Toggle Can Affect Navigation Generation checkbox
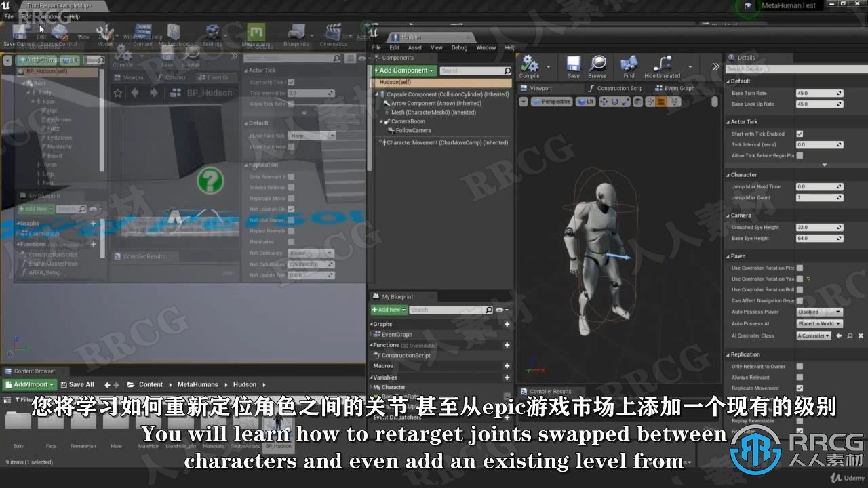This screenshot has height=488, width=868. pos(800,300)
